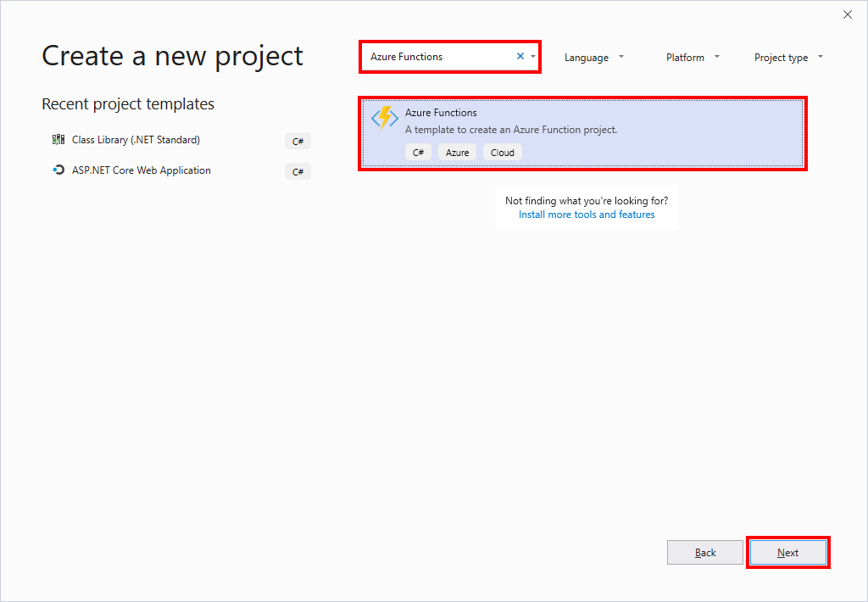868x602 pixels.
Task: Open the search history dropdown arrow
Action: (533, 56)
